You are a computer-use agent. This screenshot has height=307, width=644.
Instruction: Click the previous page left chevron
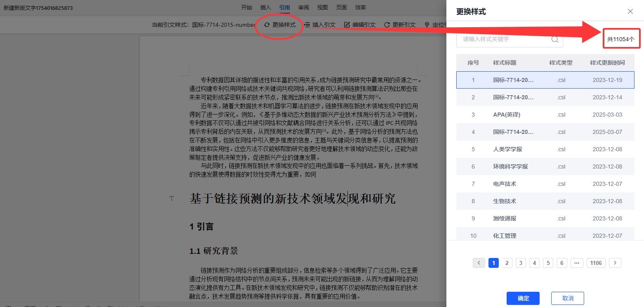pos(479,263)
